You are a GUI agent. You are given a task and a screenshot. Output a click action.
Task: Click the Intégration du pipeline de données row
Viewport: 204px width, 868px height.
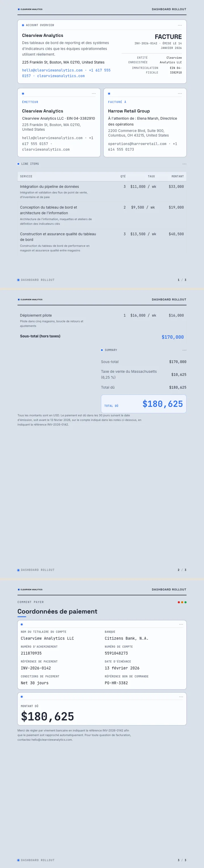tap(102, 191)
